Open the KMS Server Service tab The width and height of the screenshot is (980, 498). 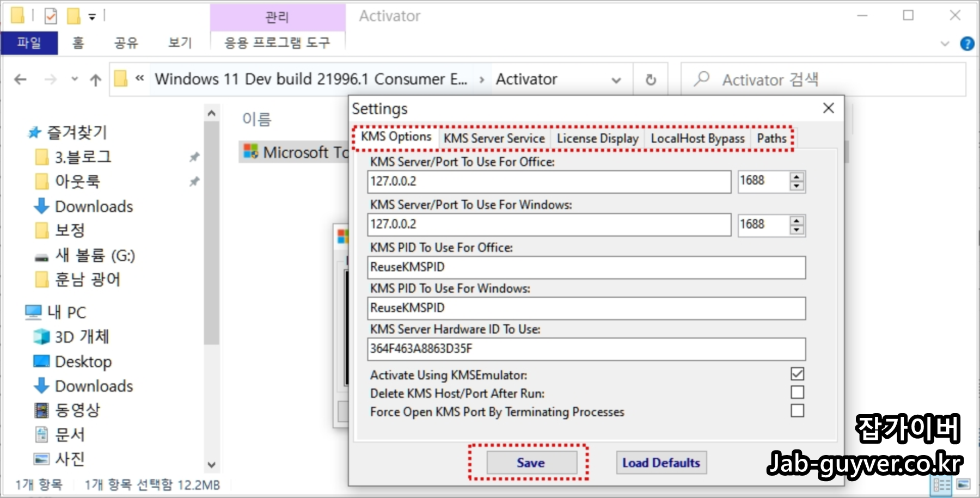pos(494,138)
